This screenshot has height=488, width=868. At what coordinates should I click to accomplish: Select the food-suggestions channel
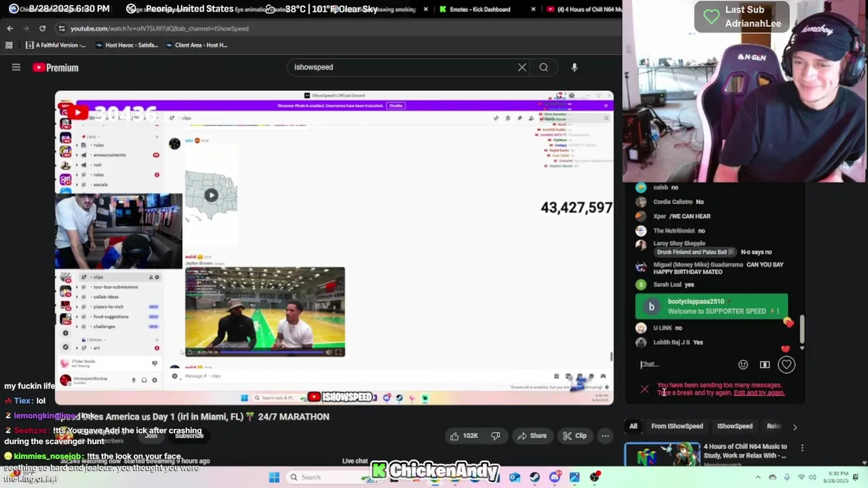(x=111, y=317)
